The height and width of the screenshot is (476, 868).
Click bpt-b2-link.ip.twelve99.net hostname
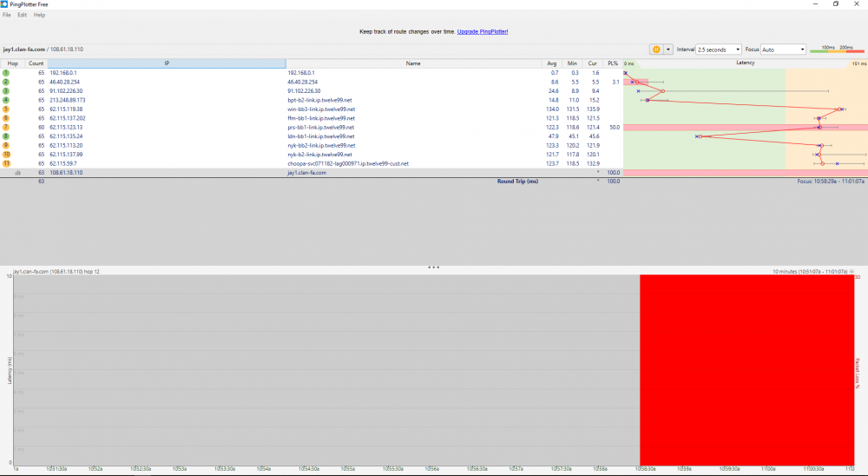coord(319,100)
